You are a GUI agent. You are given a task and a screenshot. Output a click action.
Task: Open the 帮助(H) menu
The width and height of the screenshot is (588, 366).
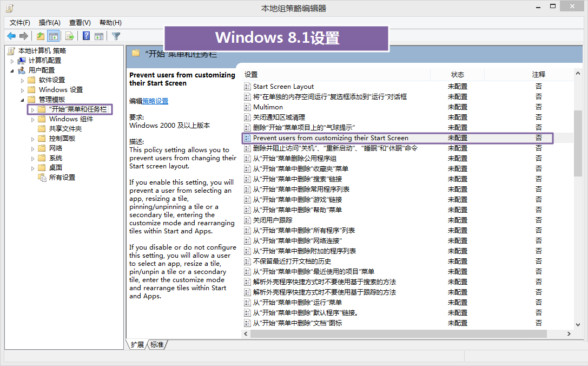[x=110, y=23]
